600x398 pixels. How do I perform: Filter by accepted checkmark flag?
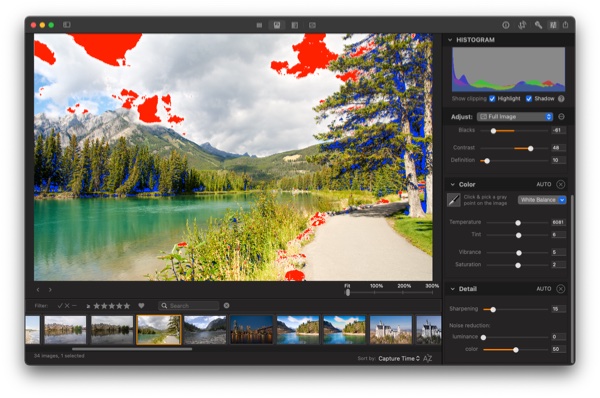click(60, 306)
